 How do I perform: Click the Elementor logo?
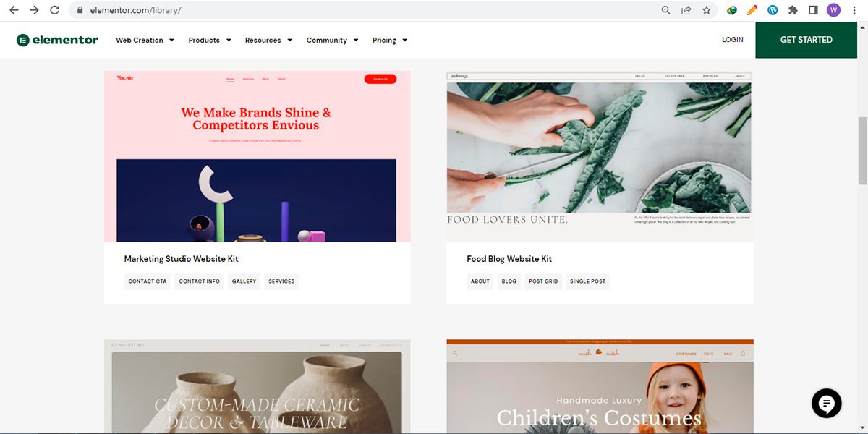(57, 40)
